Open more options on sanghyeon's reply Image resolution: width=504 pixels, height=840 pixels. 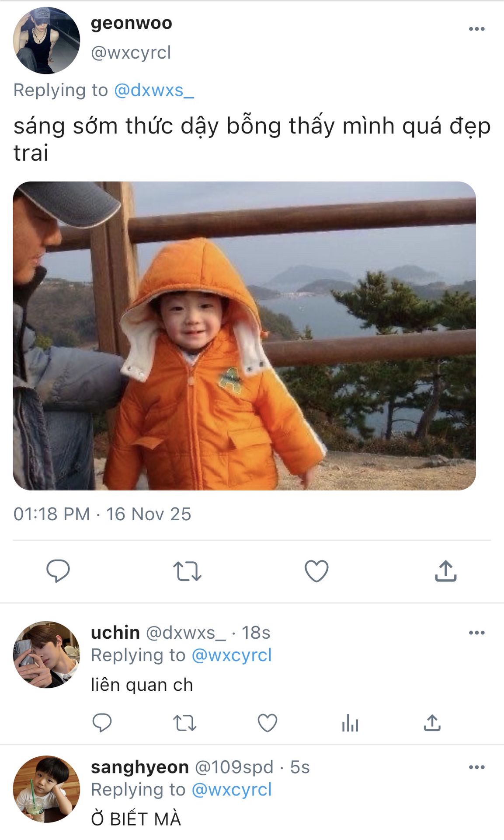click(x=476, y=767)
